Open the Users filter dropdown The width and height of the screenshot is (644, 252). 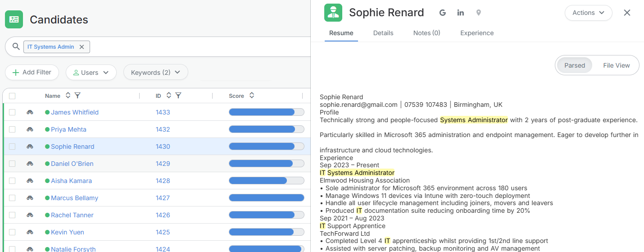click(91, 73)
